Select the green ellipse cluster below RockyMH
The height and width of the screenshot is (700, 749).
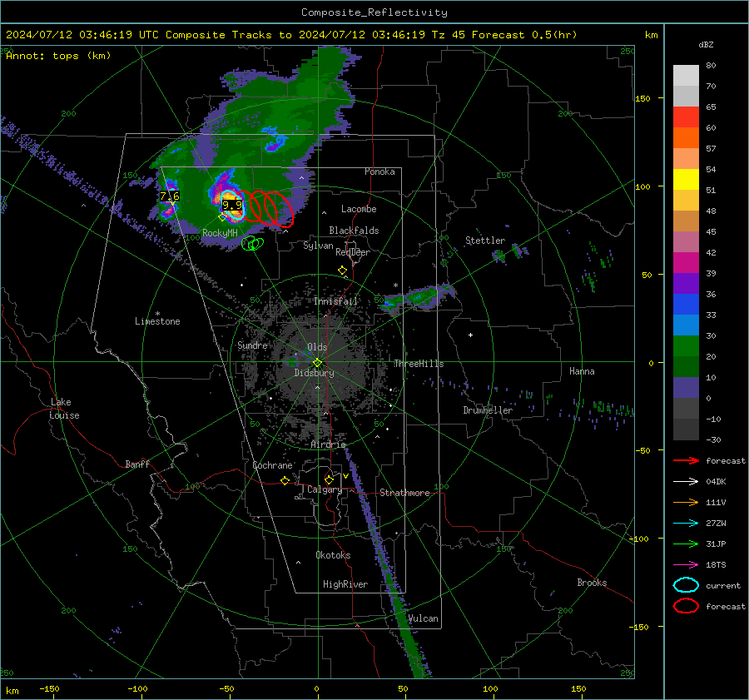tap(252, 244)
